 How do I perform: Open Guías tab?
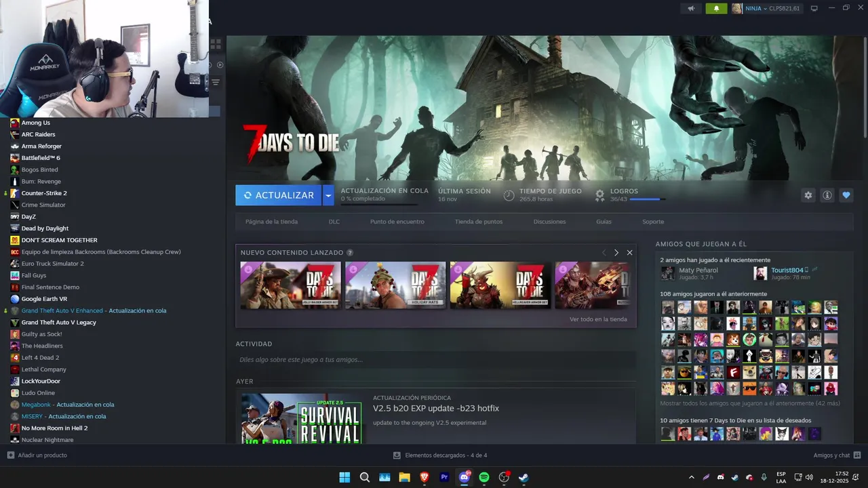(x=604, y=222)
